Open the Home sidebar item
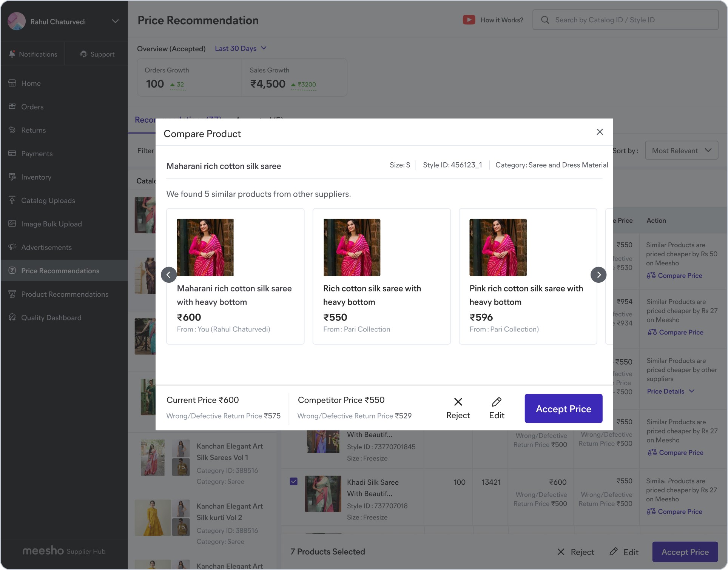728x570 pixels. [64, 83]
